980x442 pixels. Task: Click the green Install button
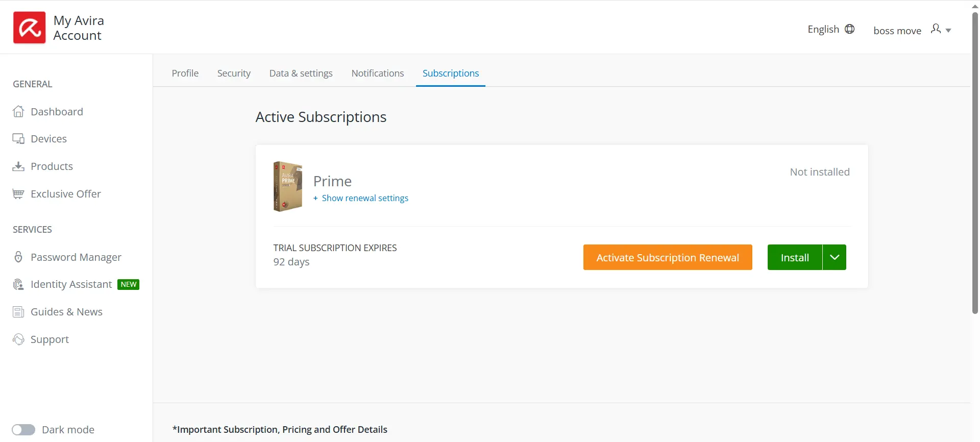click(x=795, y=257)
